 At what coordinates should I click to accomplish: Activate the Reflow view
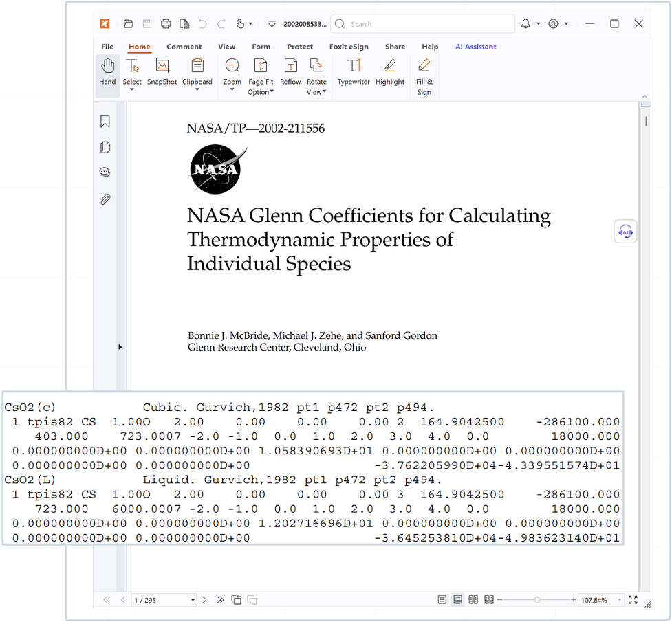tap(290, 72)
